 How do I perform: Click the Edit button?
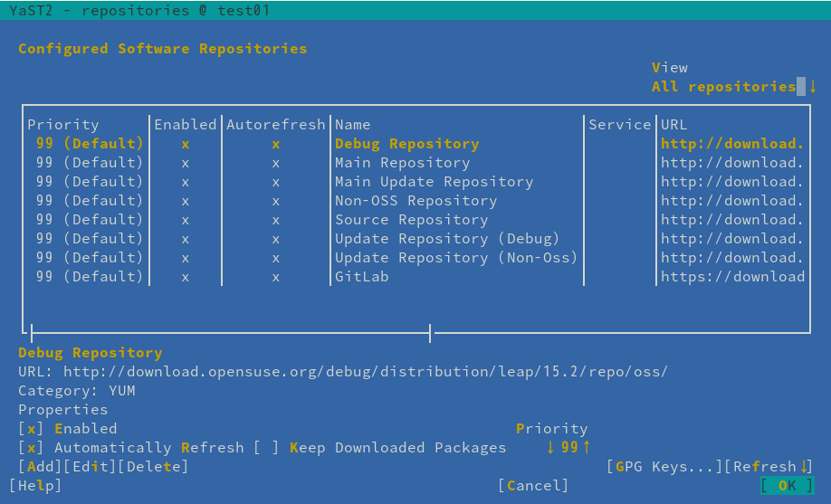coord(90,466)
